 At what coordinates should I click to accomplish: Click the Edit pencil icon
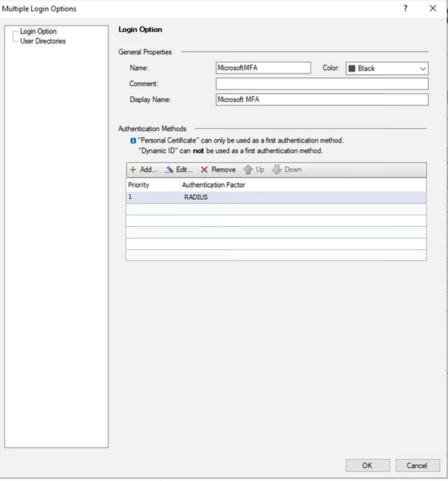coord(169,169)
